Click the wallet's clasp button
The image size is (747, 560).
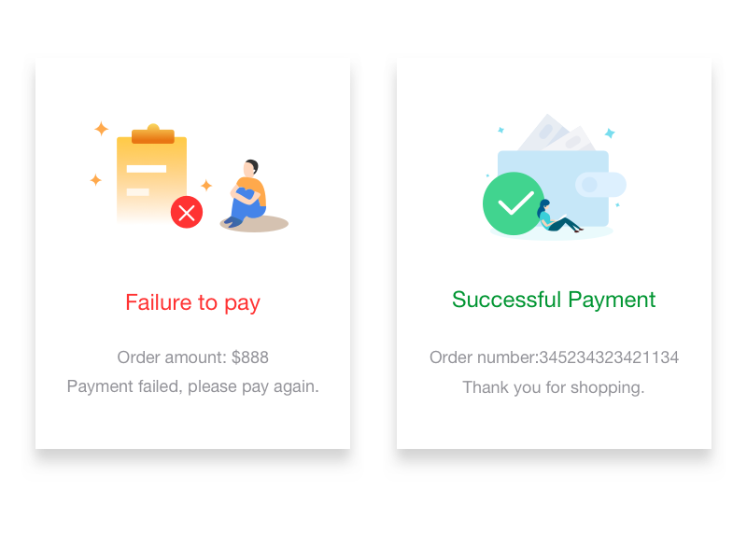click(x=599, y=185)
